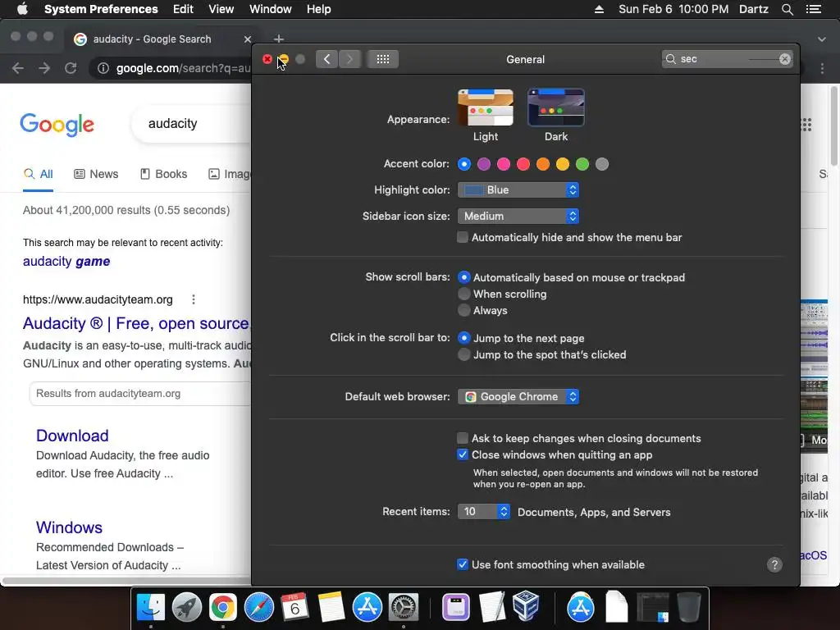
Task: Open the View menu
Action: tap(221, 9)
